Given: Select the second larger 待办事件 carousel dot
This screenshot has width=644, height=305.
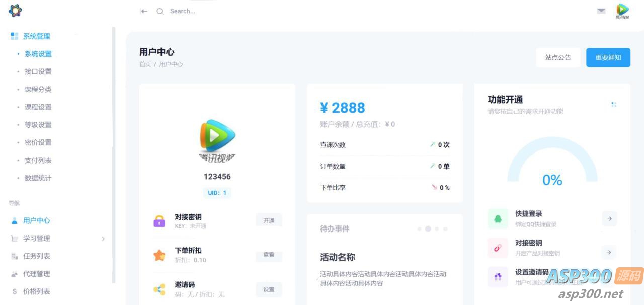Looking at the screenshot, I should click(x=428, y=228).
